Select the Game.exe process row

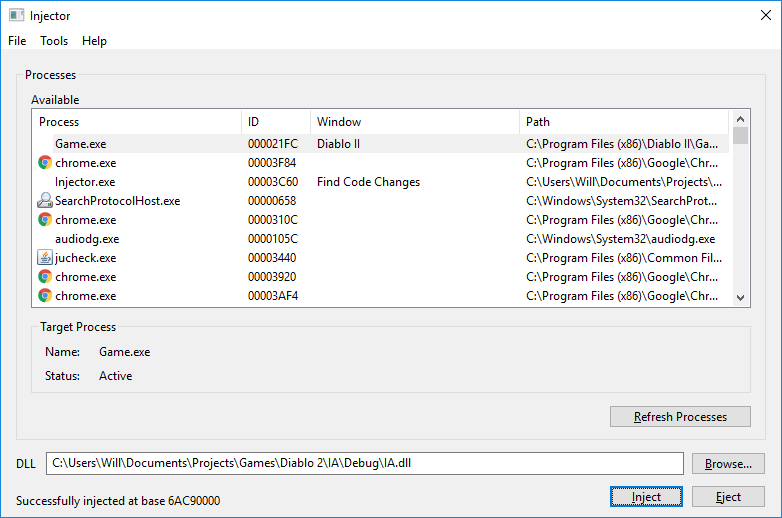coord(381,144)
